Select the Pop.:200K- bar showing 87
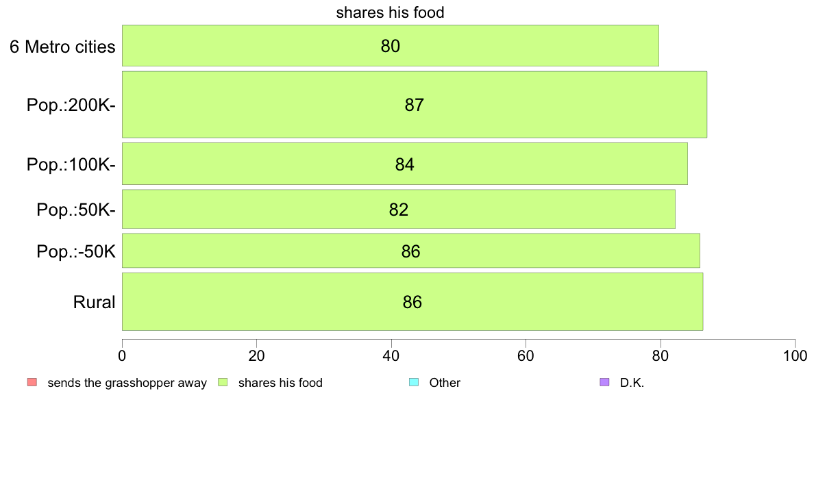 [x=415, y=104]
